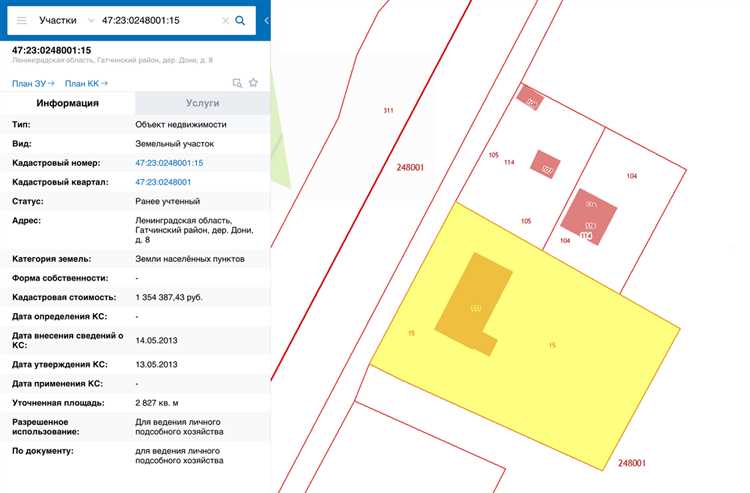Switch to the Услуги tab

tap(202, 103)
